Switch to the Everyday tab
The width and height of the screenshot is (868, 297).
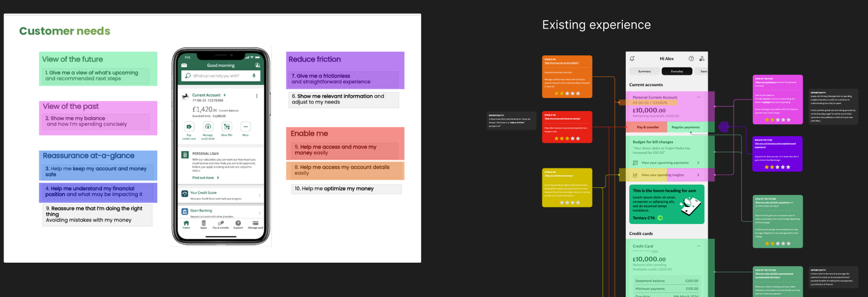(677, 71)
